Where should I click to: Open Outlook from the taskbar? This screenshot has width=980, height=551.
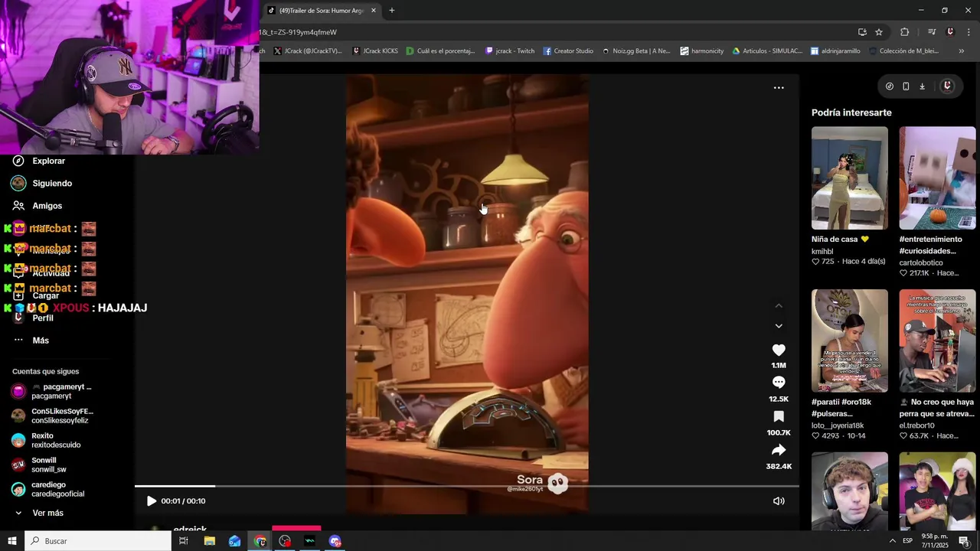234,541
